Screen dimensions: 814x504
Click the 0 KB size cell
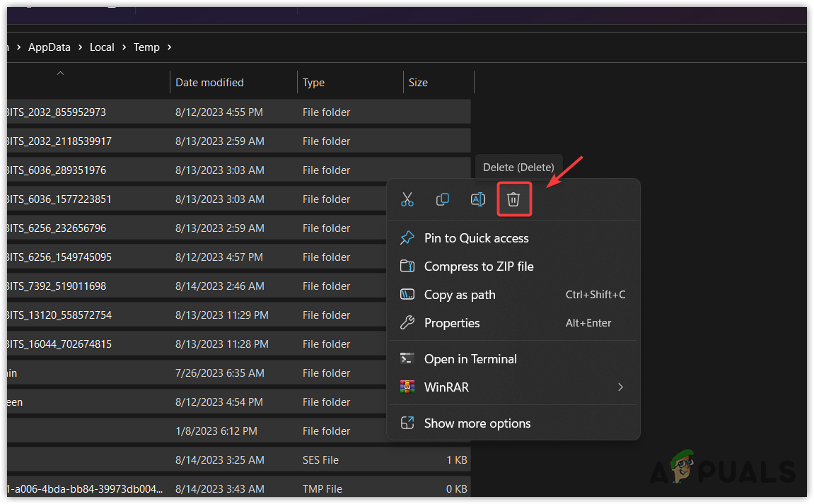coord(457,489)
